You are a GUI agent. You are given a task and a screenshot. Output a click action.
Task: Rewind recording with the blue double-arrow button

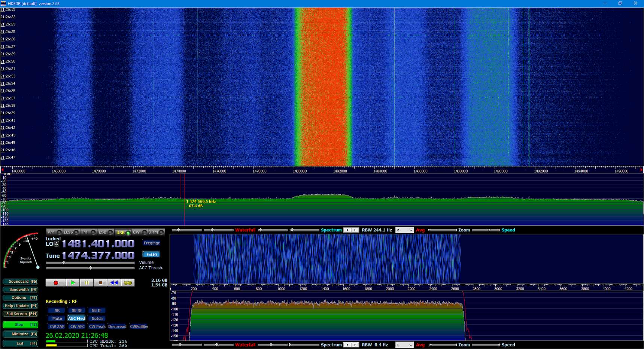coord(114,283)
